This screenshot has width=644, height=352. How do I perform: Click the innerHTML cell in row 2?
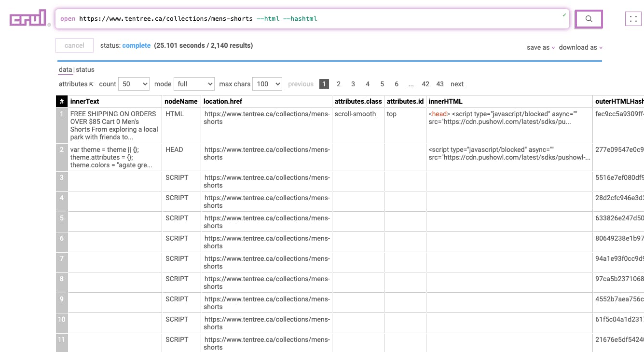click(509, 157)
